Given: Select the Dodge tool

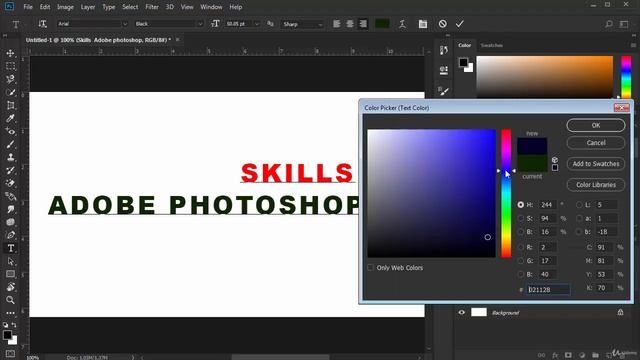Looking at the screenshot, I should click(11, 222).
